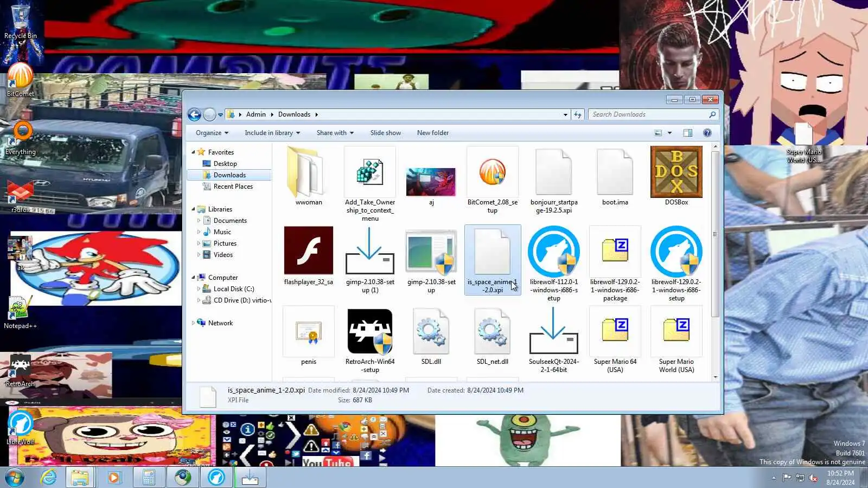Collapse the Computer tree group
The height and width of the screenshot is (488, 868).
coord(193,278)
